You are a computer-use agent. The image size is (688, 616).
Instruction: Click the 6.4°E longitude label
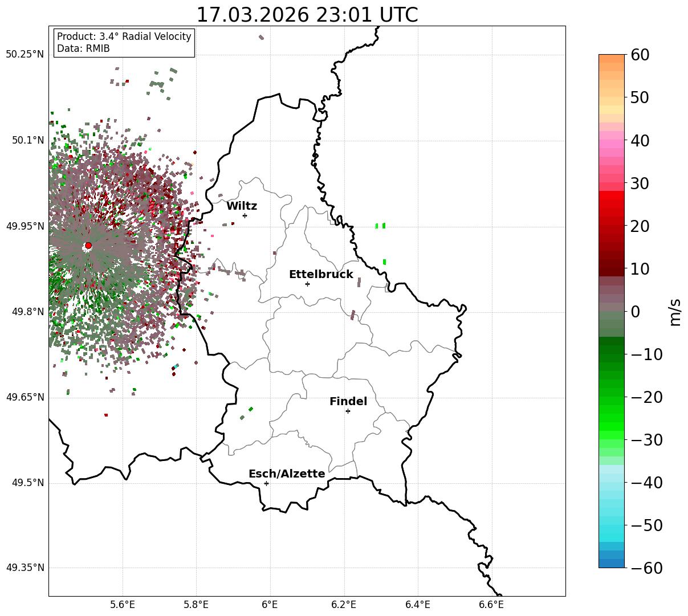(418, 604)
